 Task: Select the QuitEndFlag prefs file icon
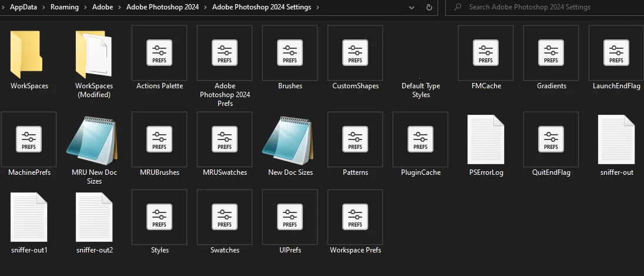pyautogui.click(x=551, y=139)
